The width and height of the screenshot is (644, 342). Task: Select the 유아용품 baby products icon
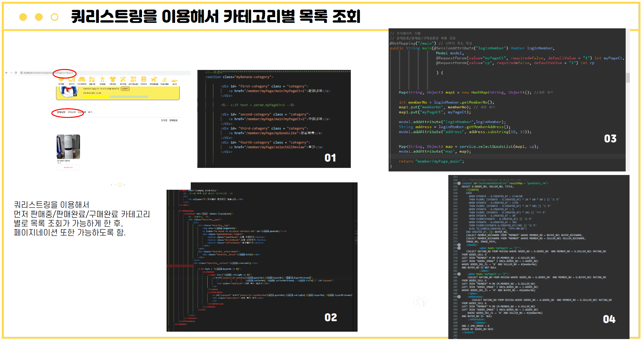pos(102,79)
